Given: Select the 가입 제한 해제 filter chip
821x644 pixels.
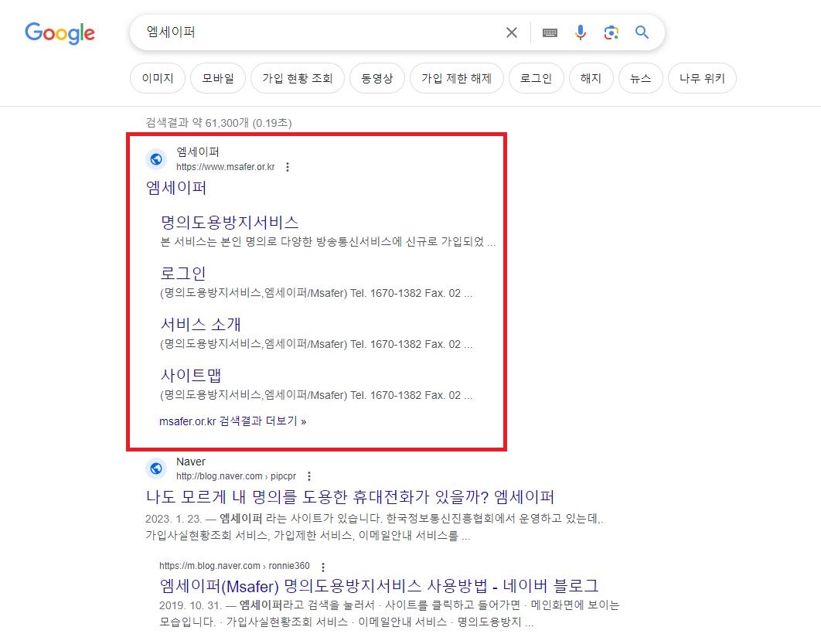Looking at the screenshot, I should pyautogui.click(x=457, y=78).
